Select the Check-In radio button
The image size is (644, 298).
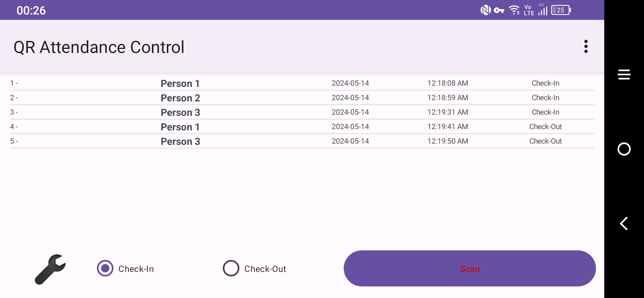pyautogui.click(x=105, y=268)
